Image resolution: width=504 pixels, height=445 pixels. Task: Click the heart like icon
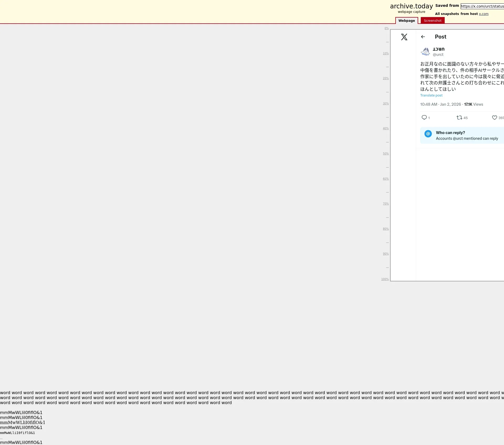click(x=494, y=118)
